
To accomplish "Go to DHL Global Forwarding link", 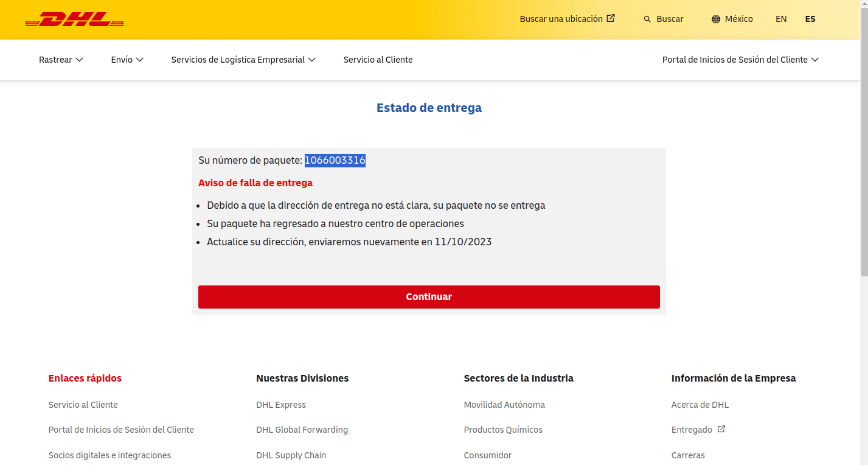I will [302, 430].
